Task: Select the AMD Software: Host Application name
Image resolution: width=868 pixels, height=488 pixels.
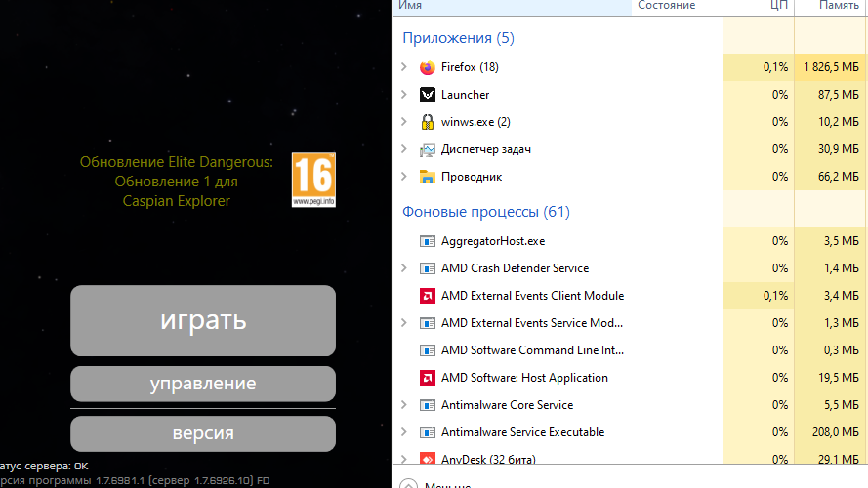Action: (x=524, y=378)
